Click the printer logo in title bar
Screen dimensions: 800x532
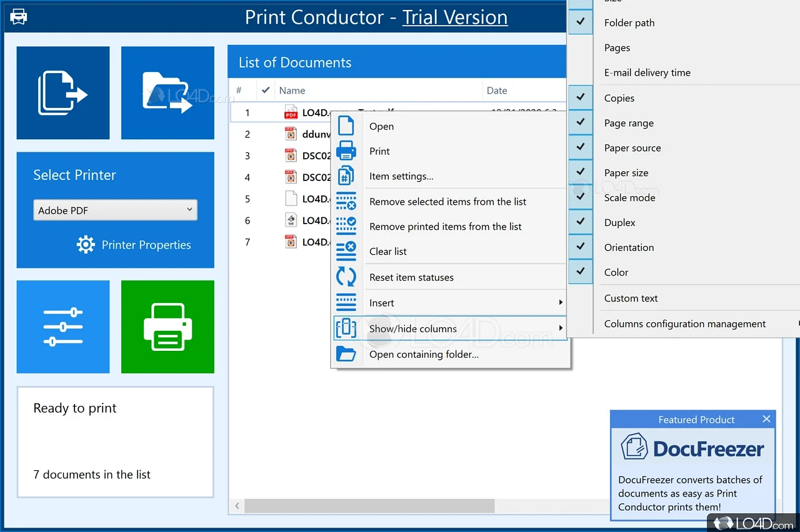pyautogui.click(x=19, y=16)
